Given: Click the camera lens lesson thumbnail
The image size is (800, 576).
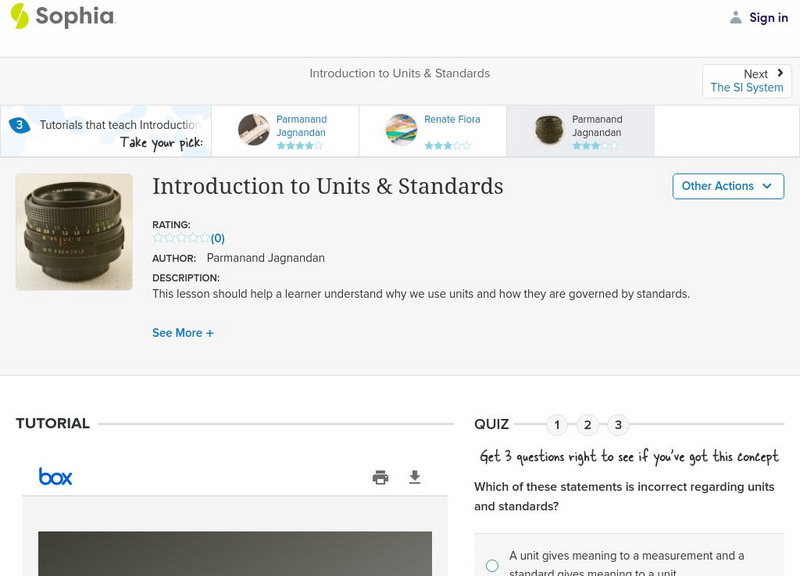Looking at the screenshot, I should 74,232.
